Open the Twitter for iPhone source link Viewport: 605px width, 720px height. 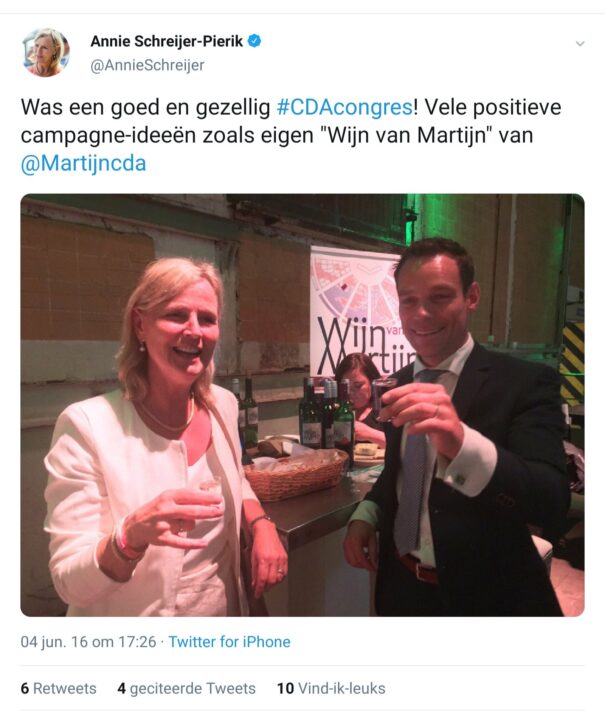coord(230,641)
